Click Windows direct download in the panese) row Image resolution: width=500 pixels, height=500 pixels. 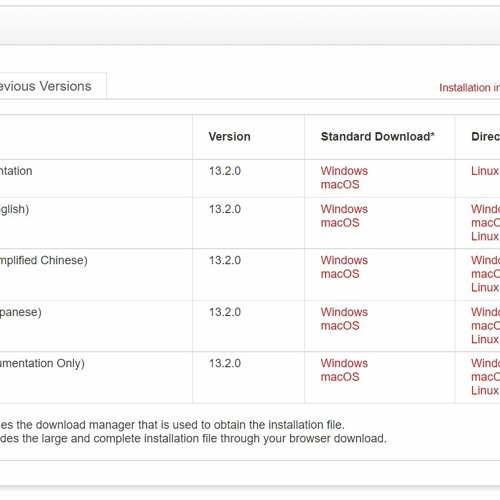click(x=485, y=312)
